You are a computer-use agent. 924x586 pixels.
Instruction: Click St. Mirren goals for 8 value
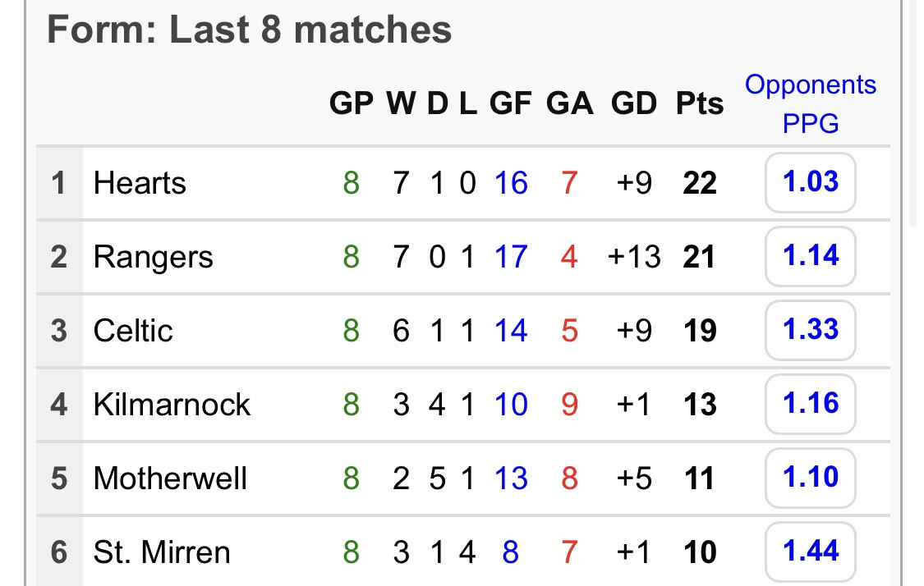click(x=510, y=552)
